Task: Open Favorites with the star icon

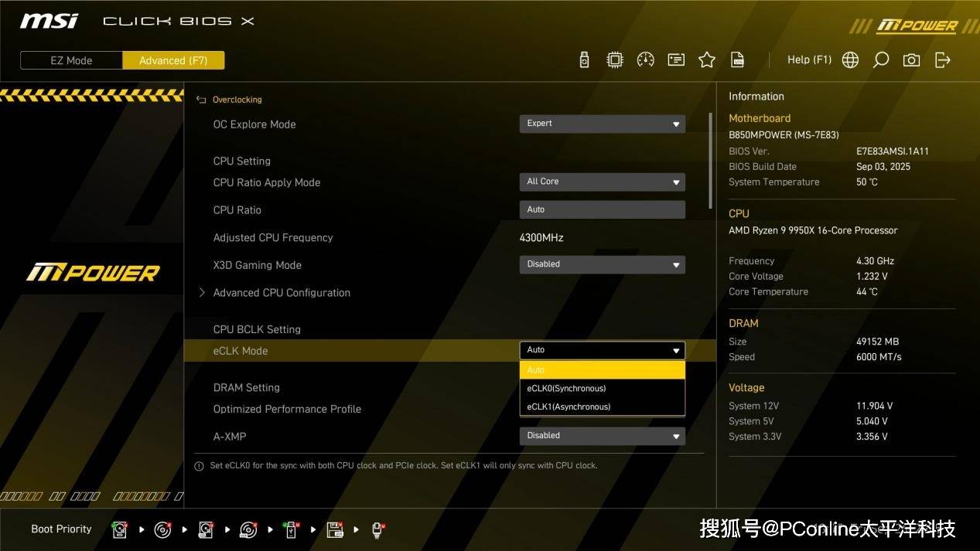Action: (x=706, y=60)
